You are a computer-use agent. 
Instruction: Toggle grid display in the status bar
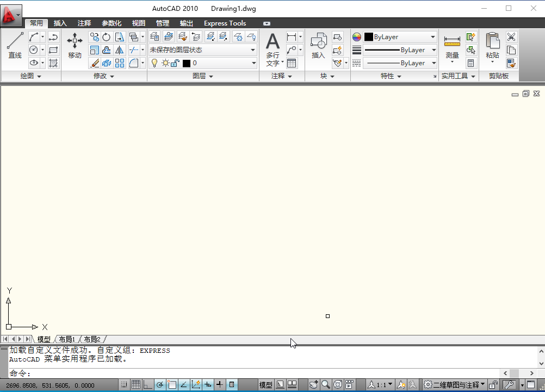[x=135, y=384]
